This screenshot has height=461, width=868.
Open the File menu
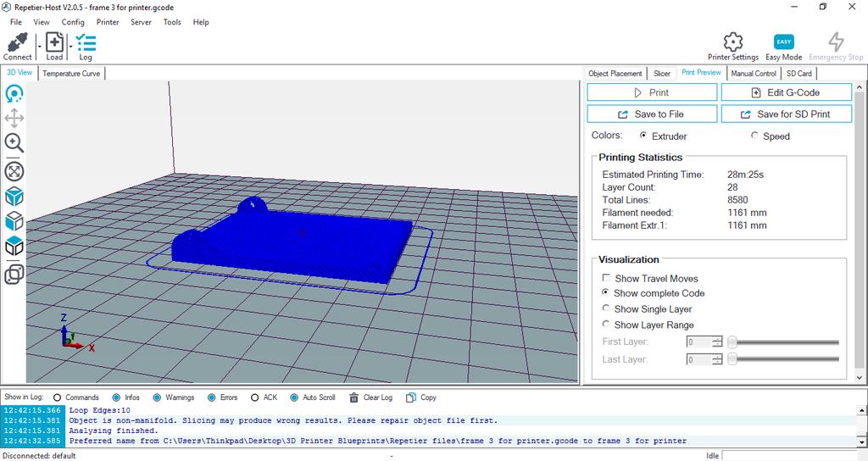(16, 22)
